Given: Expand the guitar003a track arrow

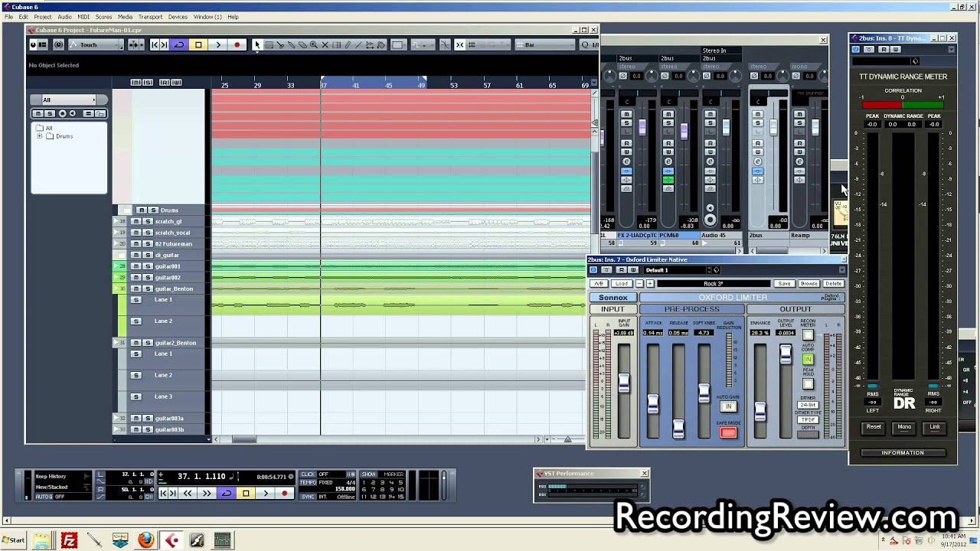Looking at the screenshot, I should (116, 419).
